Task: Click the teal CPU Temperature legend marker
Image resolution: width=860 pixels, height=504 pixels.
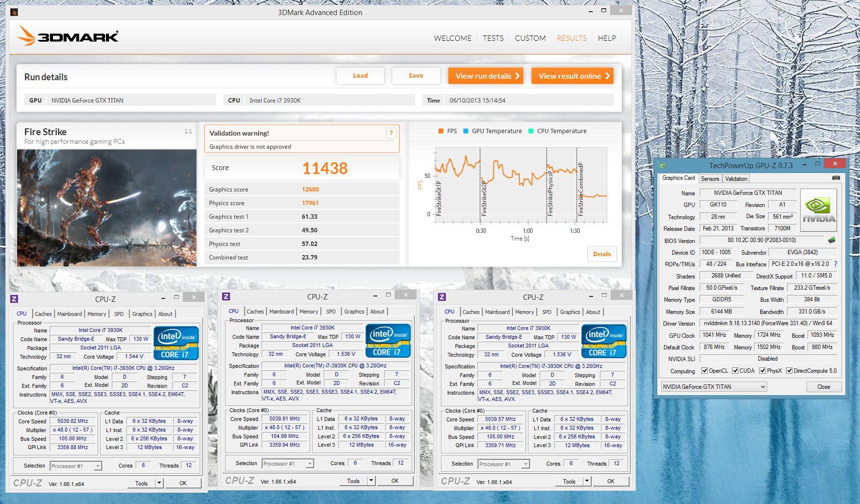Action: pos(531,131)
